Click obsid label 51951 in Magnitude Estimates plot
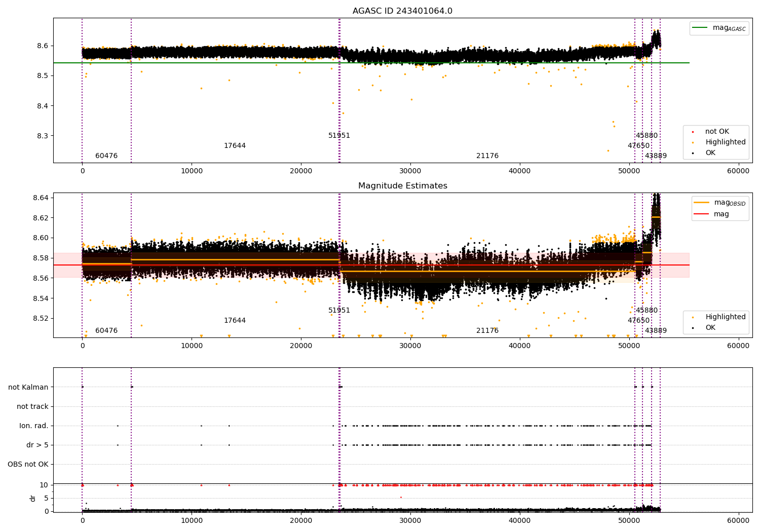Screen dimensions: 760x532 click(x=339, y=311)
